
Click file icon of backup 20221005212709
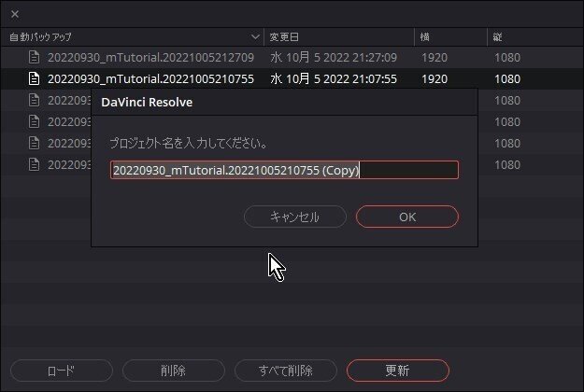click(34, 57)
